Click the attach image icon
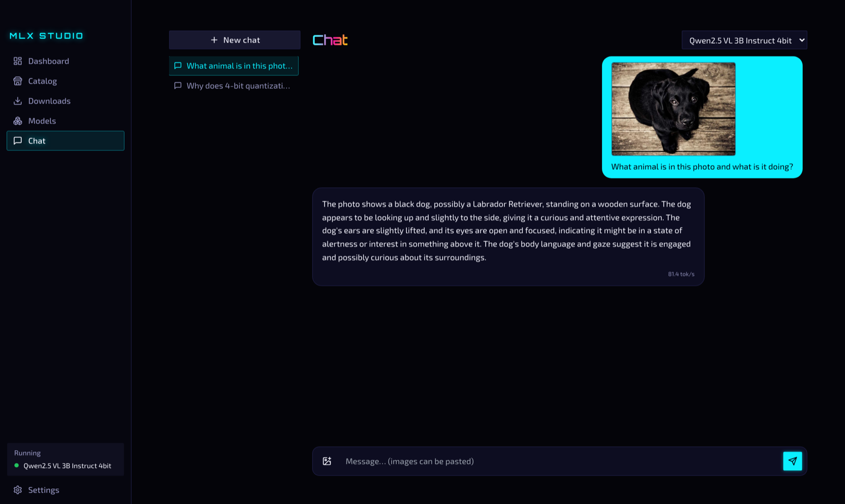Screen dimensions: 845x504 (327, 461)
